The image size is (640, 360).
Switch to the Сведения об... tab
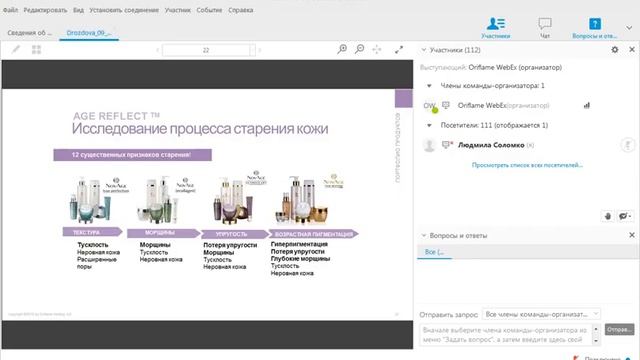tap(29, 33)
